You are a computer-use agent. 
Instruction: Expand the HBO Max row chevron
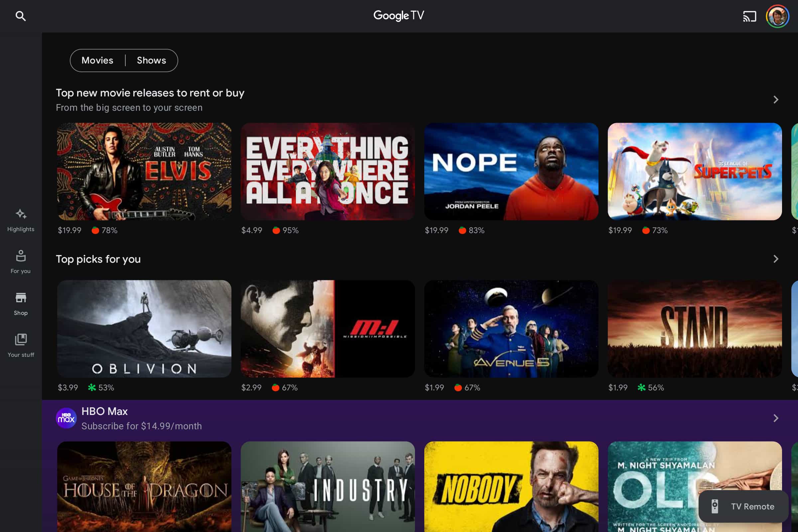[x=776, y=418]
